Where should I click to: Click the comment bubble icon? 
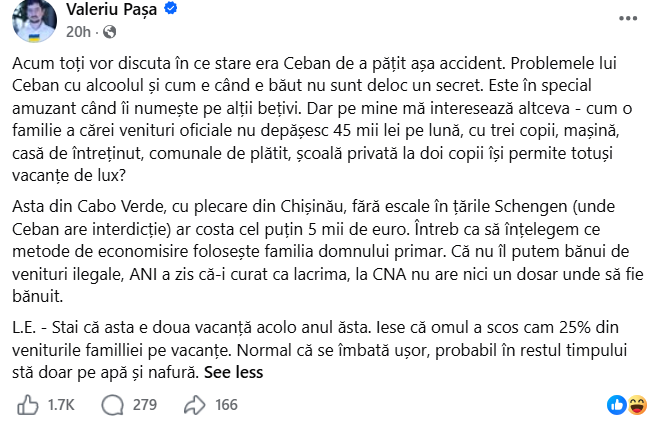[112, 405]
